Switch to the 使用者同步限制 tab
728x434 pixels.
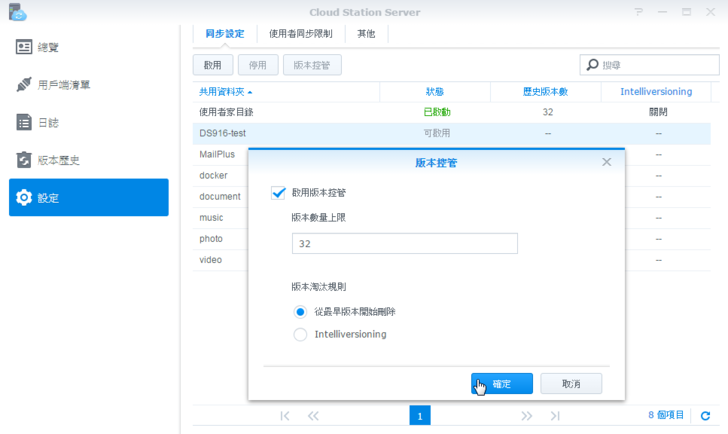[x=301, y=33]
